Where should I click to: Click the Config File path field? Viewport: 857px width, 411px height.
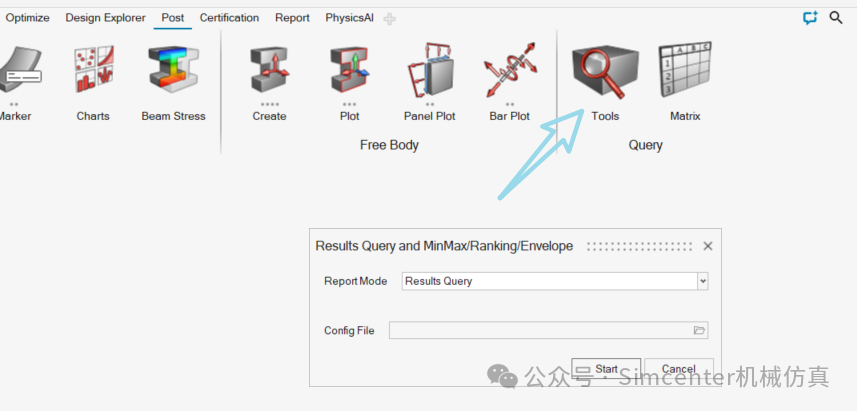(540, 330)
